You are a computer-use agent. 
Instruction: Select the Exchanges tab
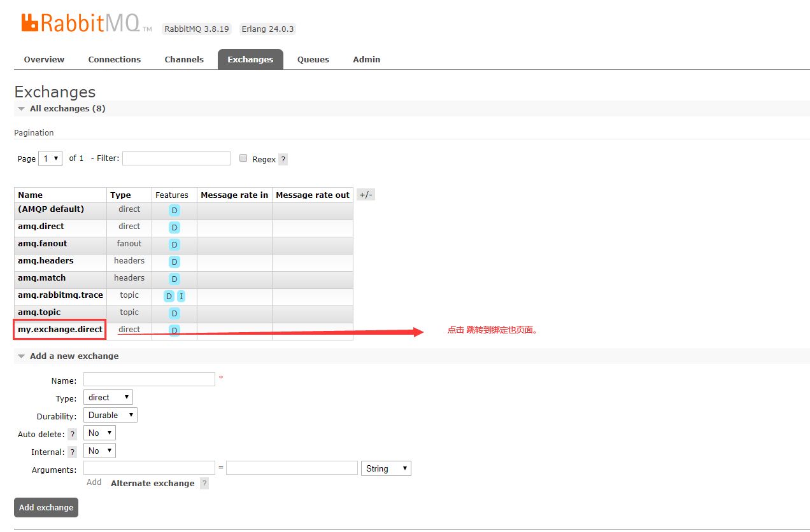[250, 59]
